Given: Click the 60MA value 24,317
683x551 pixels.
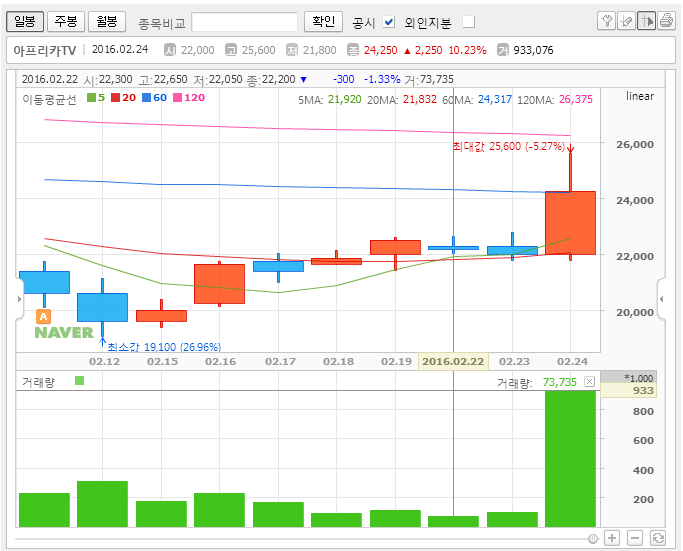Looking at the screenshot, I should tap(495, 99).
